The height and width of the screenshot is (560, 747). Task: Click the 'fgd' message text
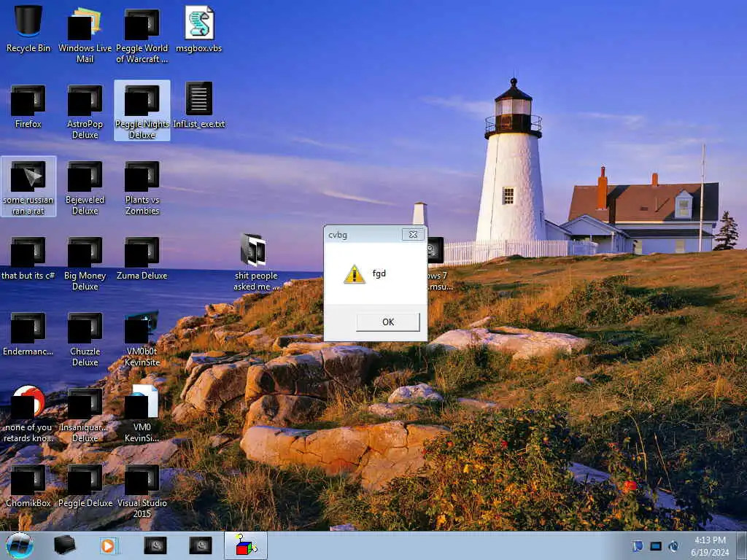[379, 273]
